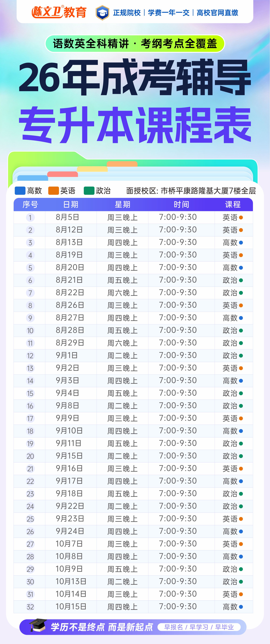The width and height of the screenshot is (270, 644).
Task: Select the blue 高数 legend swatch
Action: coord(20,190)
